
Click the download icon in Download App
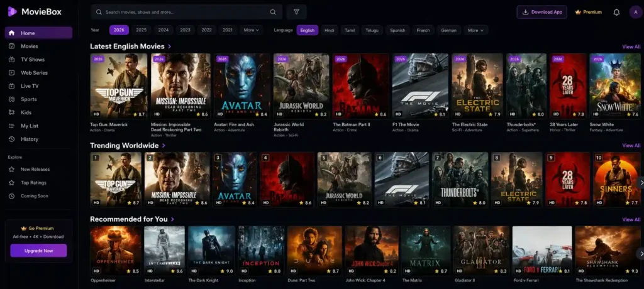click(x=525, y=12)
